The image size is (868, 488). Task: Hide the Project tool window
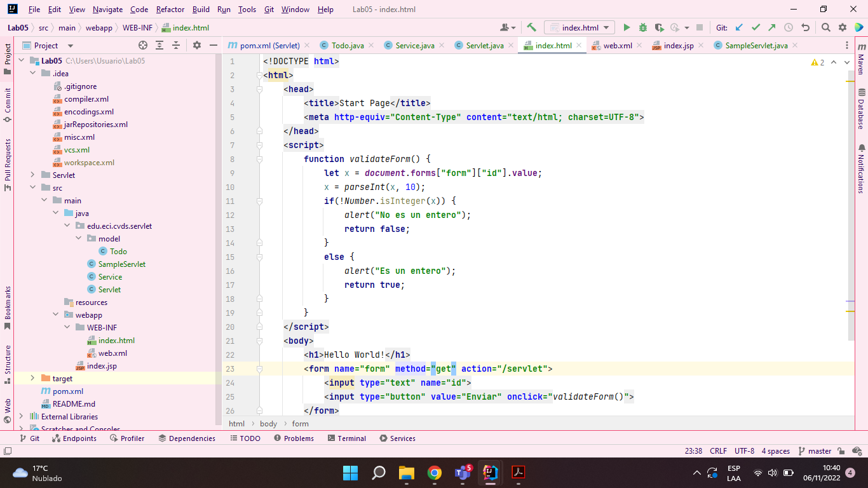(213, 45)
